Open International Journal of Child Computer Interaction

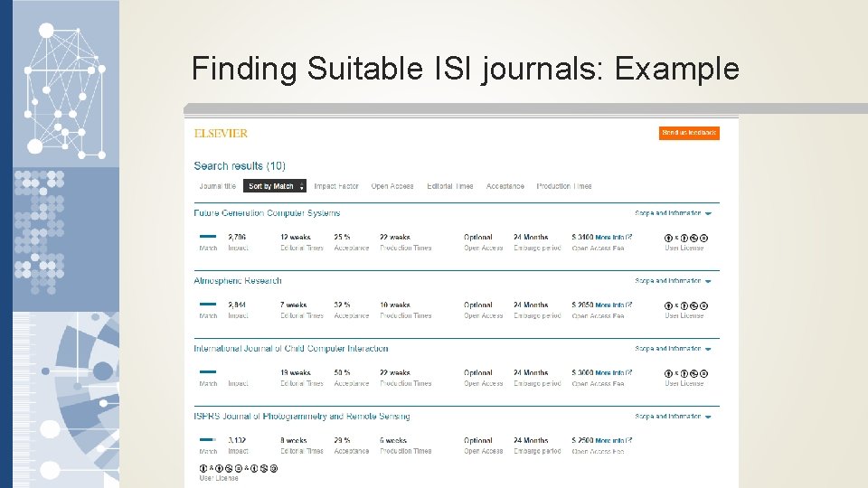(290, 349)
